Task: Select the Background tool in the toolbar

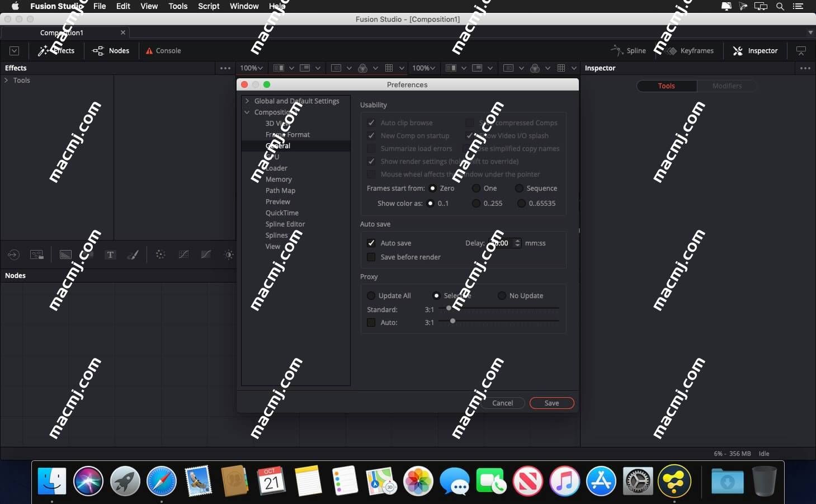Action: pyautogui.click(x=65, y=255)
